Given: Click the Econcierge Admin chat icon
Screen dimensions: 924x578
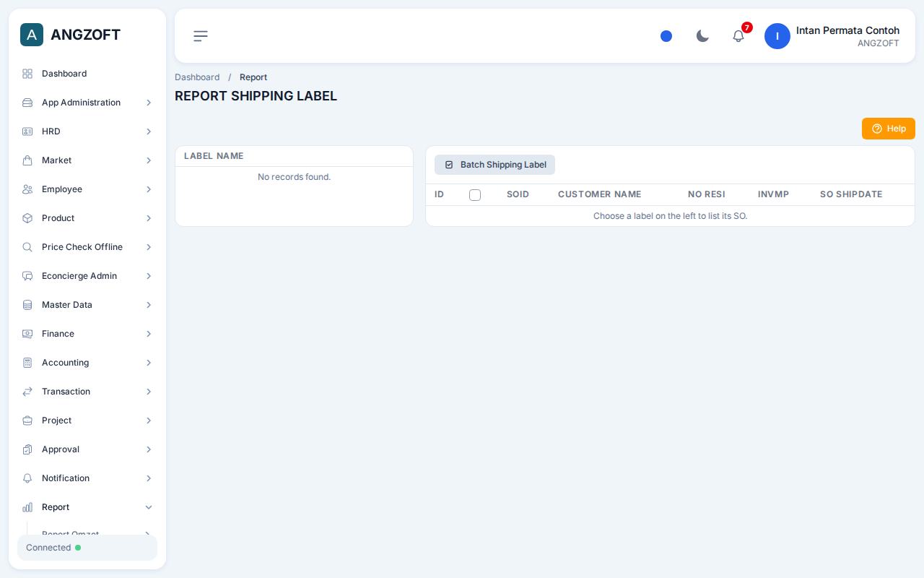Looking at the screenshot, I should click(x=27, y=276).
